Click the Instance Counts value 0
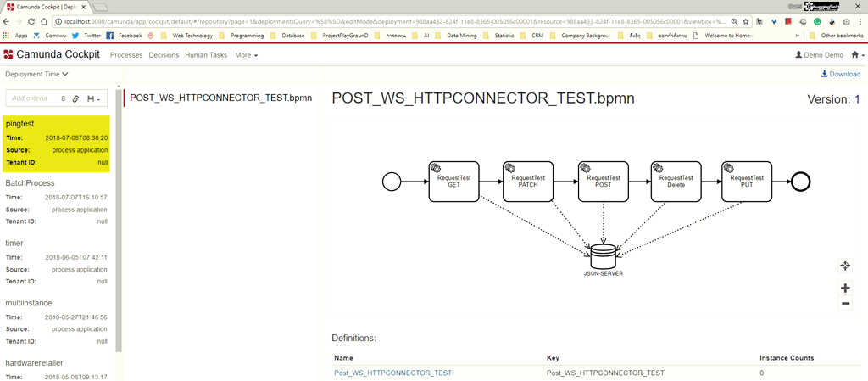Screen dimensions: 868x381 coord(762,373)
